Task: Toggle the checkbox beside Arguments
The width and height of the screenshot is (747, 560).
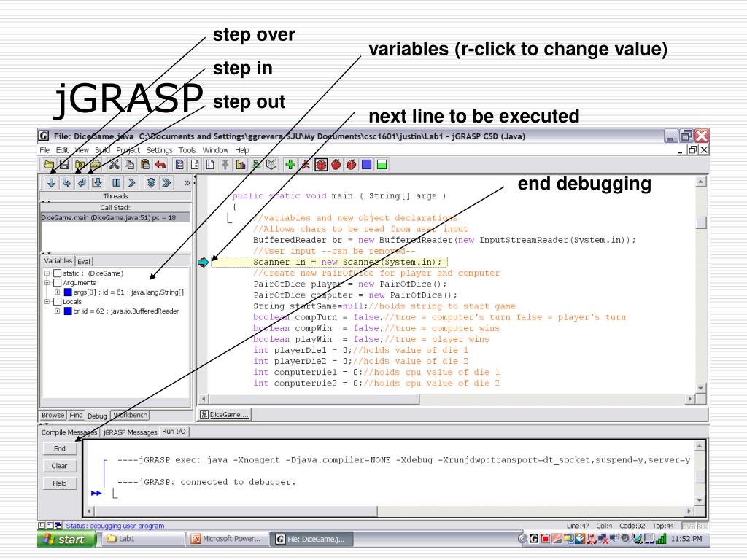Action: (57, 283)
